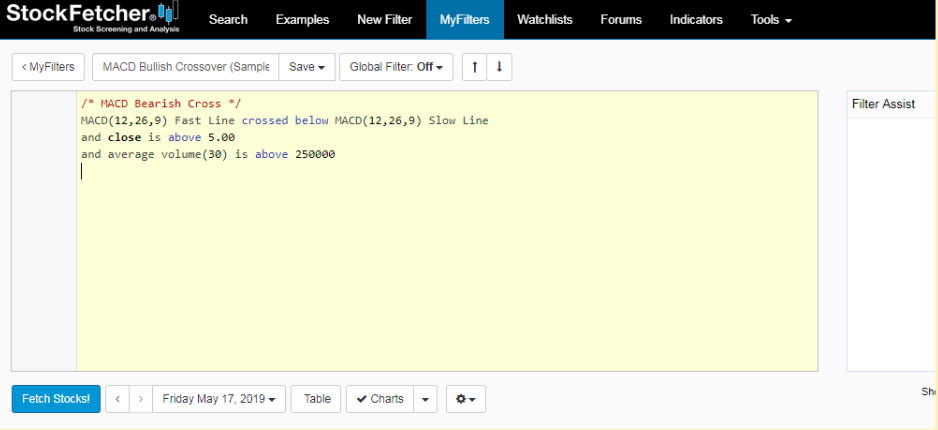Open the Save dropdown
The image size is (938, 430).
click(x=307, y=67)
